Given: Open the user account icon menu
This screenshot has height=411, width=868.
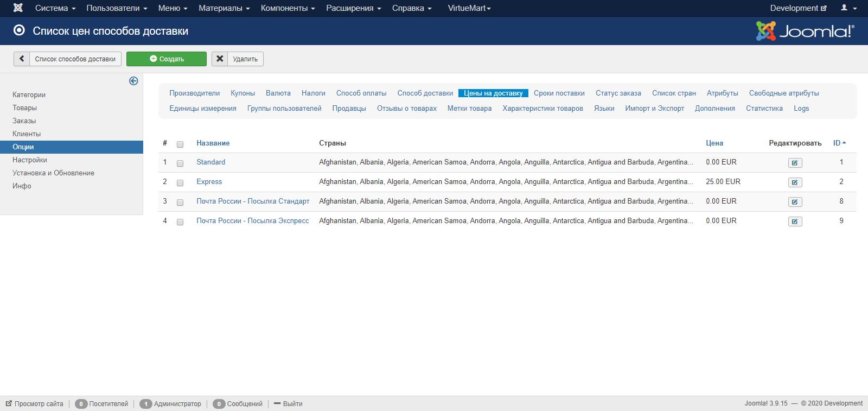Looking at the screenshot, I should point(848,8).
